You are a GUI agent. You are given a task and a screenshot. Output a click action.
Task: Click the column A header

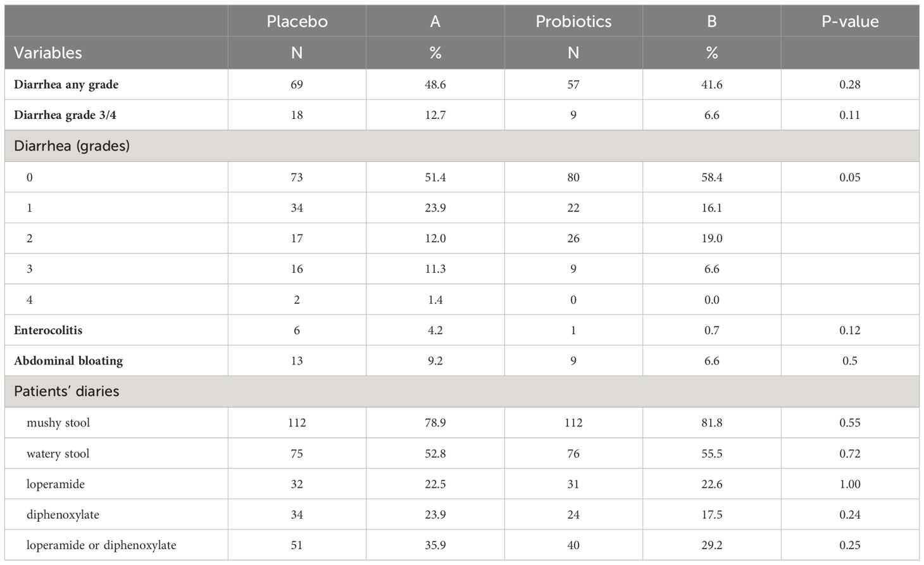435,22
